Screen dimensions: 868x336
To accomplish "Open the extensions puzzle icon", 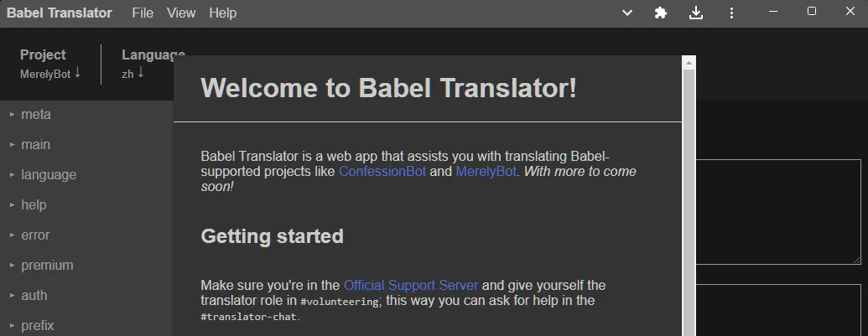I will pyautogui.click(x=660, y=13).
